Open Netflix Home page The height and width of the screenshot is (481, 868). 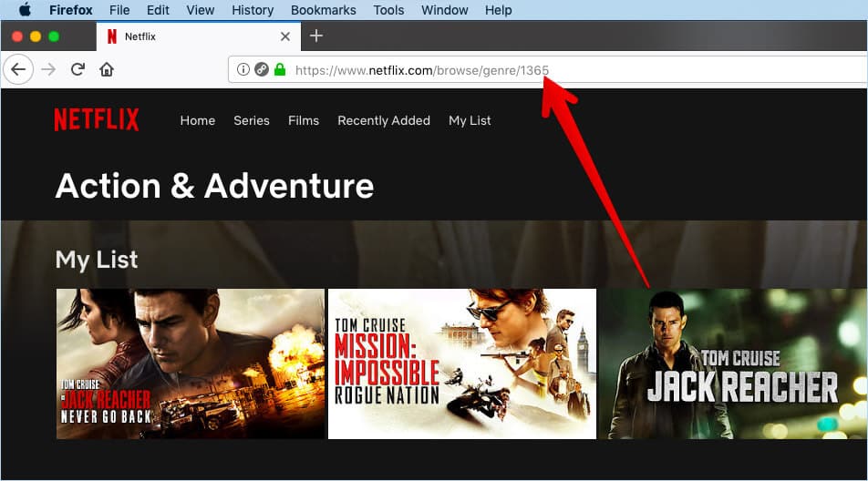click(198, 120)
